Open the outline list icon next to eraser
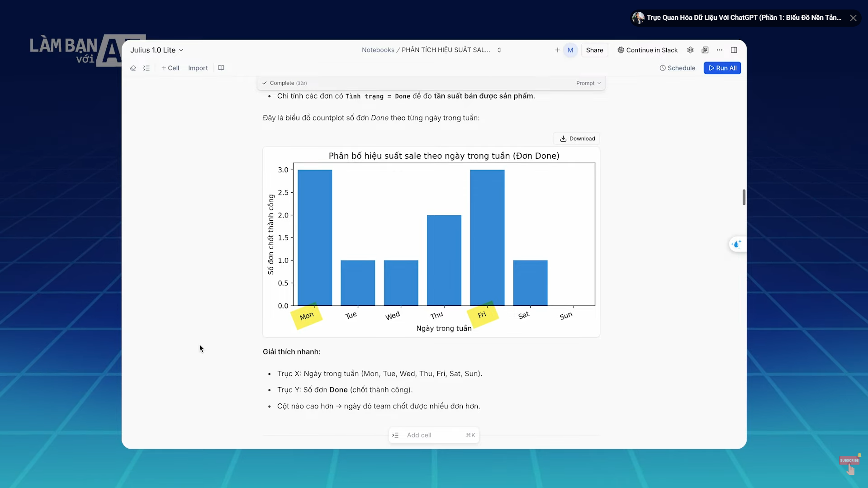Screen dimensions: 868x488 [x=146, y=68]
